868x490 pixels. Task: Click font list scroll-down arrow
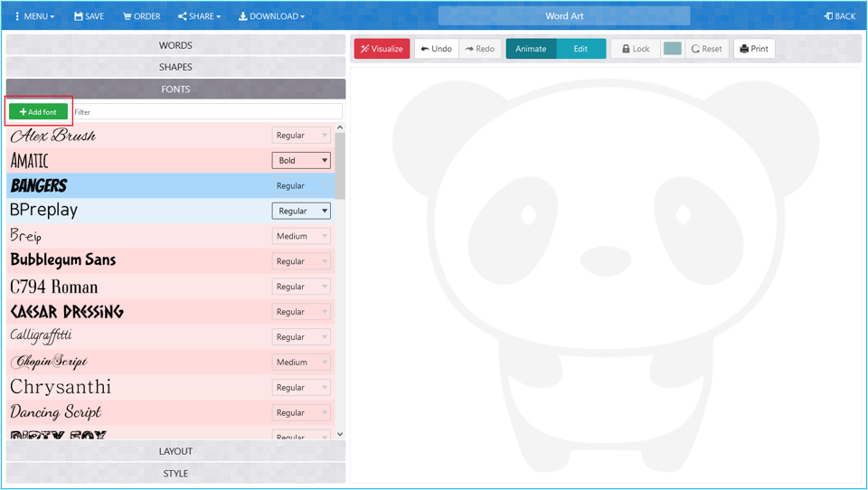pos(340,435)
